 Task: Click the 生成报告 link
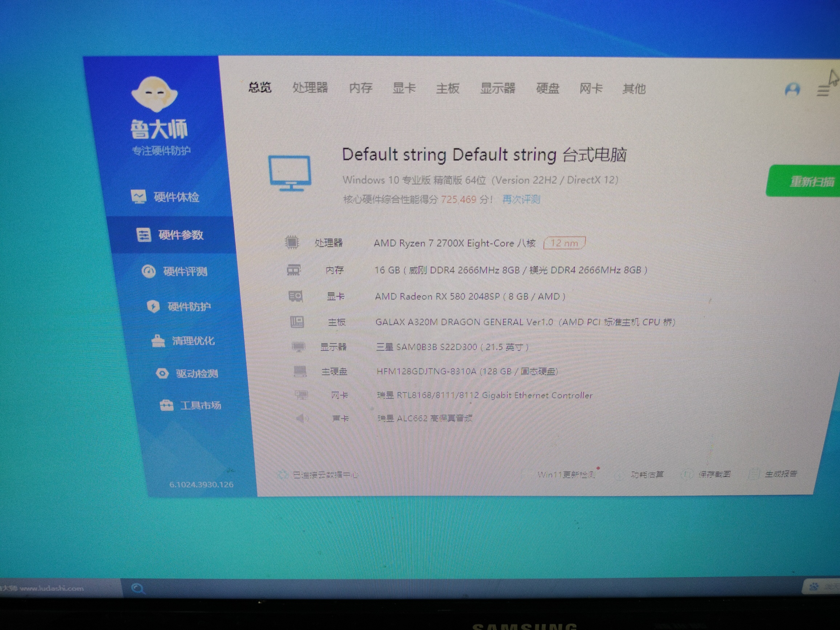pyautogui.click(x=781, y=473)
